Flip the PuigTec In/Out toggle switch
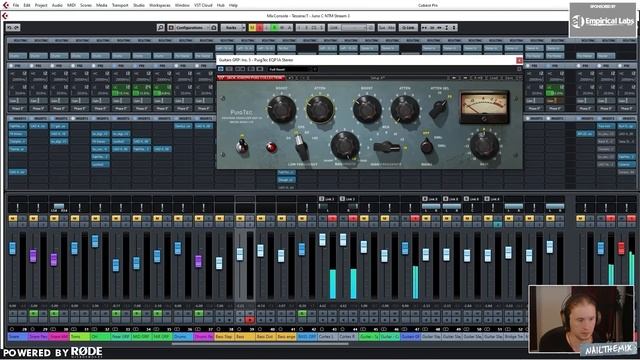This screenshot has width=640, height=360. tap(242, 145)
